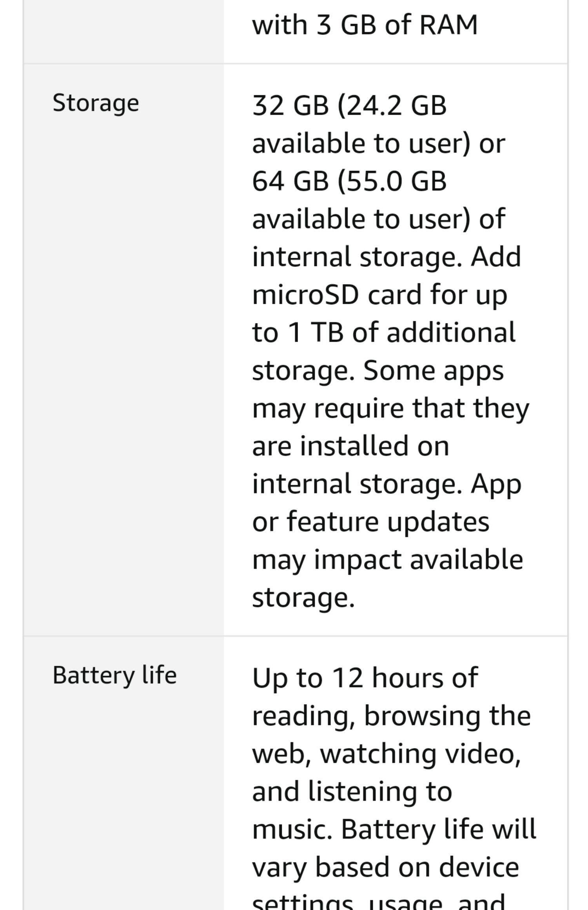Tap the "may require that they" line
Viewport: 588px width, 910px height.
(390, 408)
